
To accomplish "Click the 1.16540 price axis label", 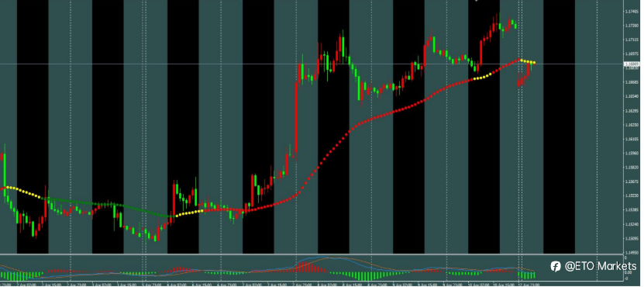I will point(632,97).
